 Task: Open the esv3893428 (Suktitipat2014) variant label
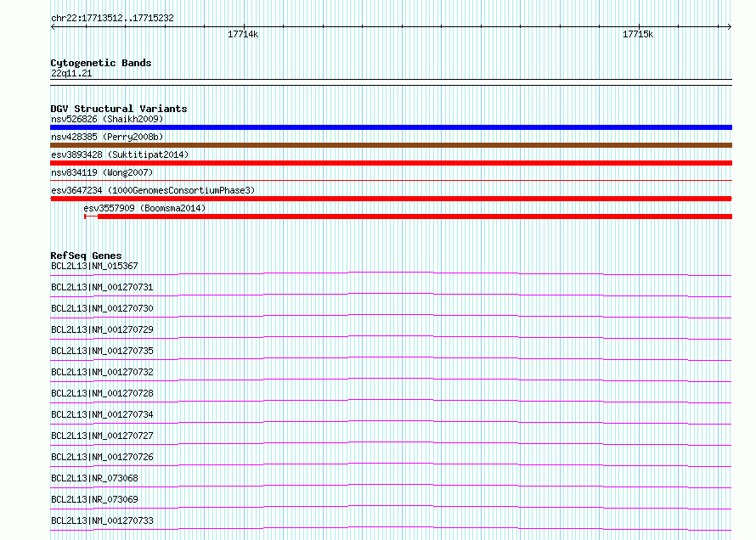(x=120, y=155)
